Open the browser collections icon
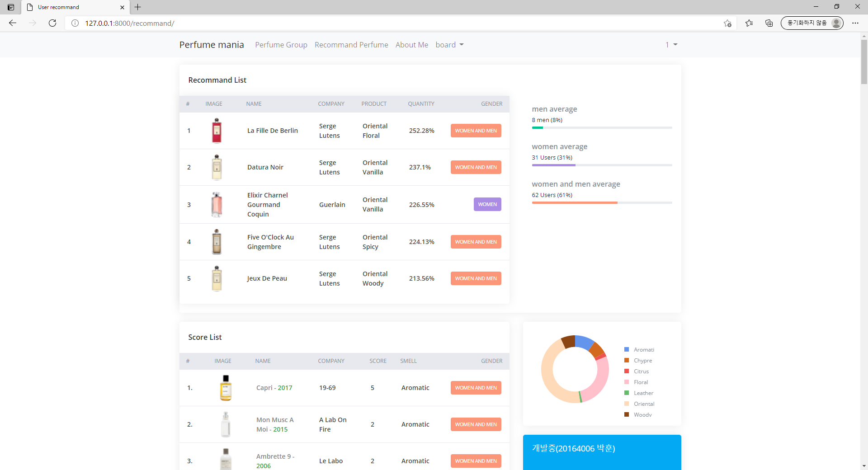868x470 pixels. [769, 23]
